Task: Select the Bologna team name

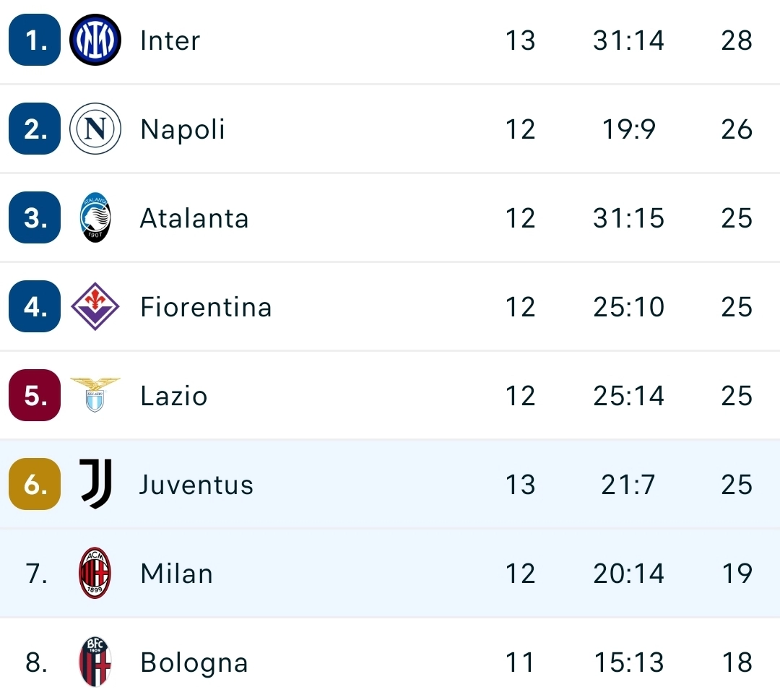Action: [192, 662]
